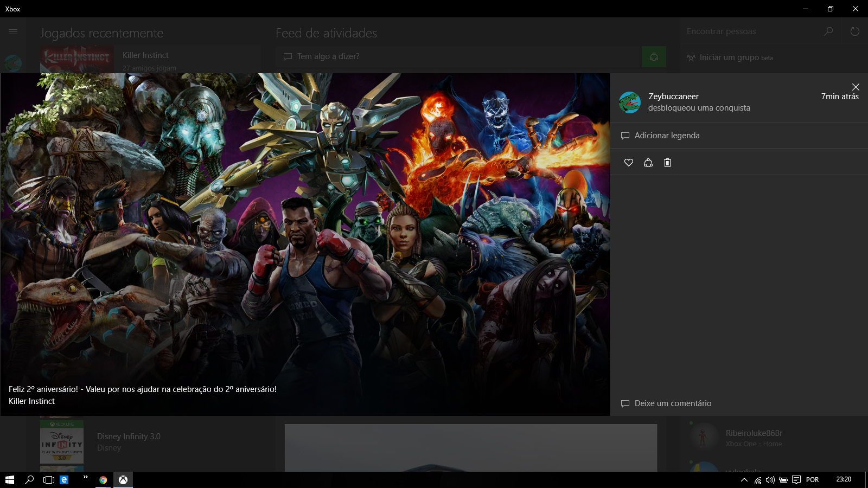Select the Disney Infinity 3.0 title text

pyautogui.click(x=129, y=436)
